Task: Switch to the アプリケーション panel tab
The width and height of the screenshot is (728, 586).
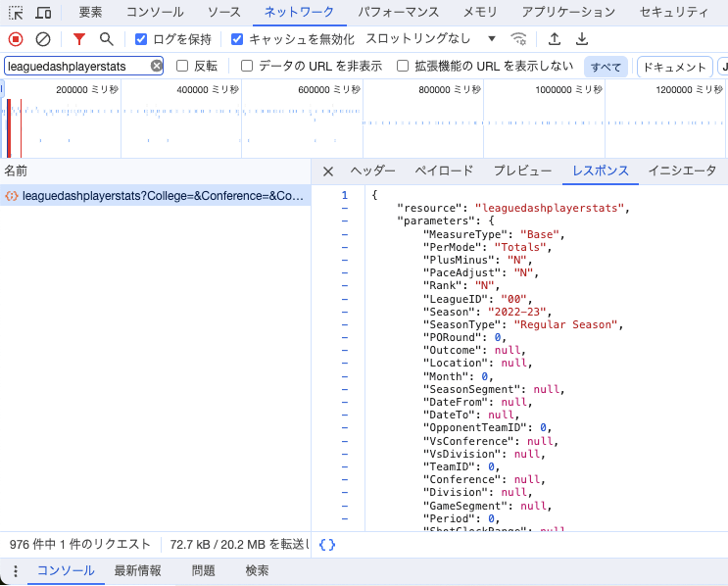Action: tap(568, 13)
